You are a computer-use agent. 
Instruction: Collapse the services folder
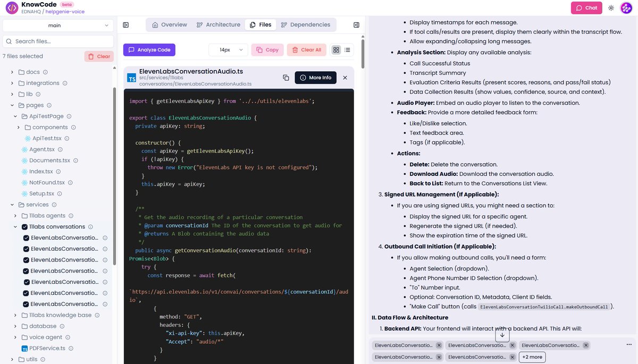(x=13, y=205)
